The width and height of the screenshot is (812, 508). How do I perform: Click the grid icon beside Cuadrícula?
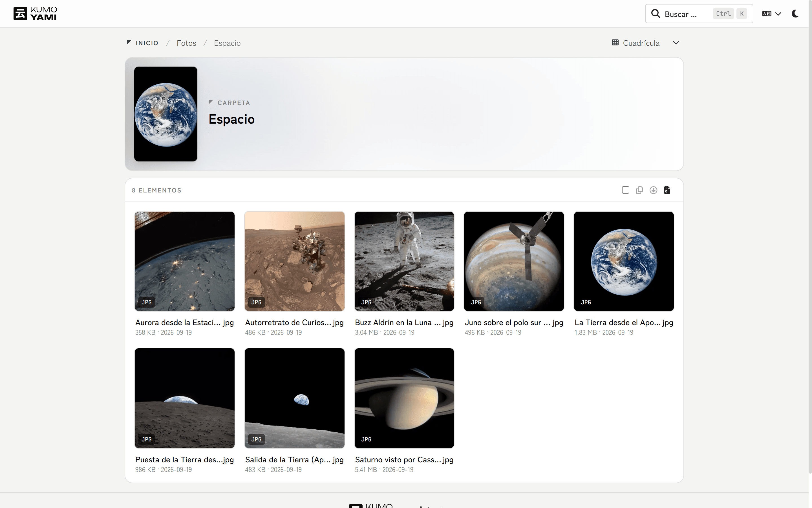[x=615, y=43]
